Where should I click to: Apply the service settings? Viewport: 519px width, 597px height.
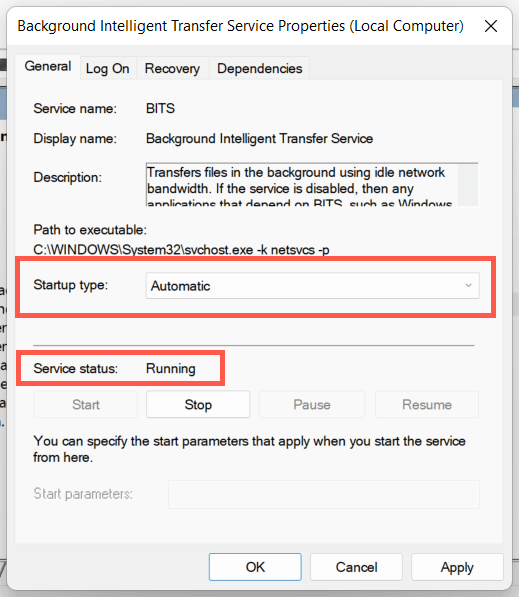click(x=457, y=567)
